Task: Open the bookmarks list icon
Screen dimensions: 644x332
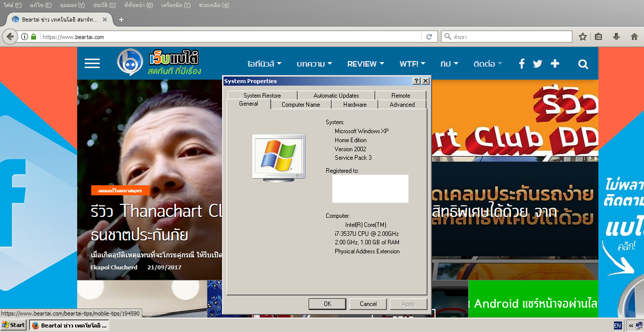Action: 598,37
